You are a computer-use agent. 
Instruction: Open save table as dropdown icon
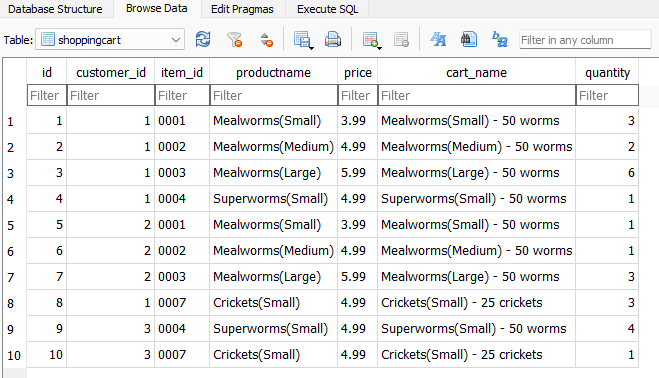pyautogui.click(x=303, y=40)
